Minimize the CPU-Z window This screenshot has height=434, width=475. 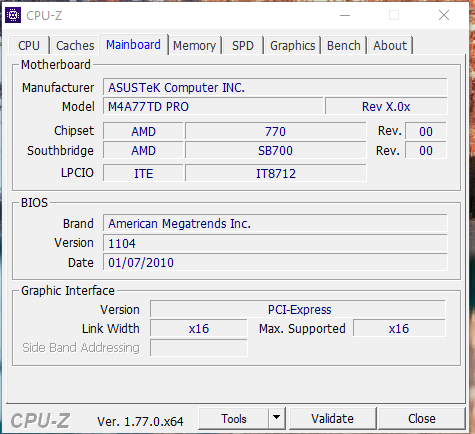pyautogui.click(x=345, y=15)
